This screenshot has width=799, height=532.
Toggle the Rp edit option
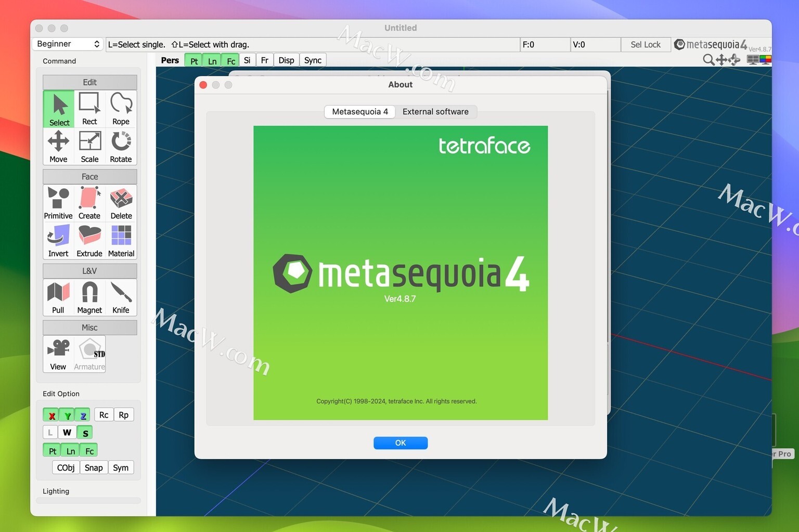(123, 414)
